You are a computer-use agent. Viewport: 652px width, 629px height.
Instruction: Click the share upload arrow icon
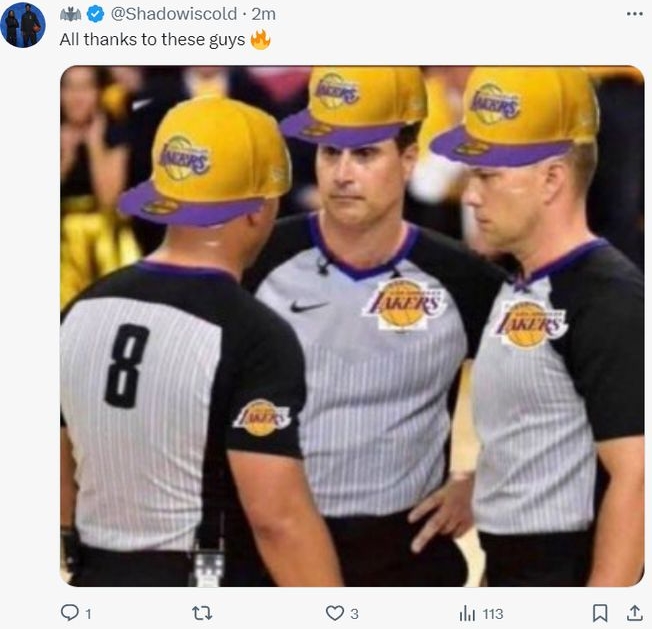coord(634,613)
